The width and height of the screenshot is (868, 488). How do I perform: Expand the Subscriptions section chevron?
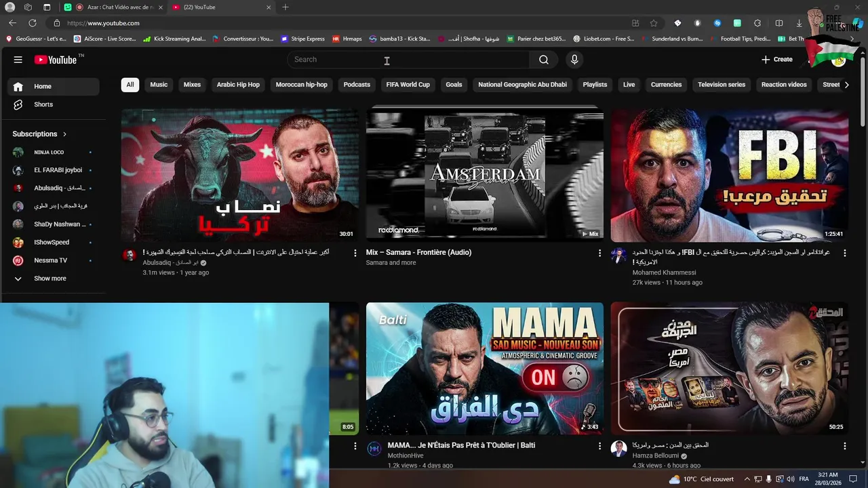(64, 134)
